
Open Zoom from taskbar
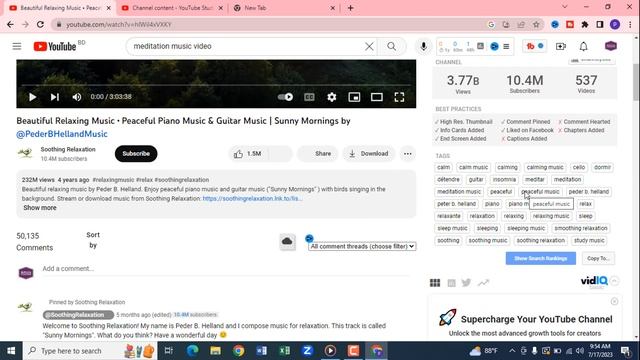pyautogui.click(x=307, y=351)
